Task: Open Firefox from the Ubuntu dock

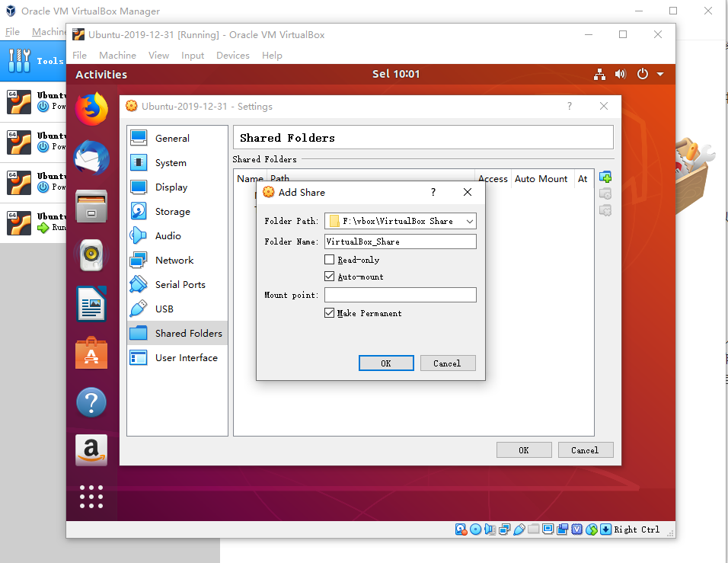Action: click(91, 109)
